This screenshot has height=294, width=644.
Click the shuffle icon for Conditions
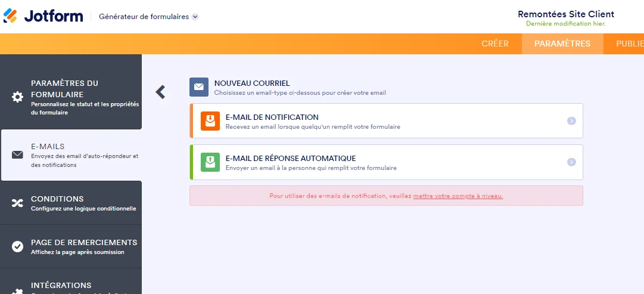[17, 203]
